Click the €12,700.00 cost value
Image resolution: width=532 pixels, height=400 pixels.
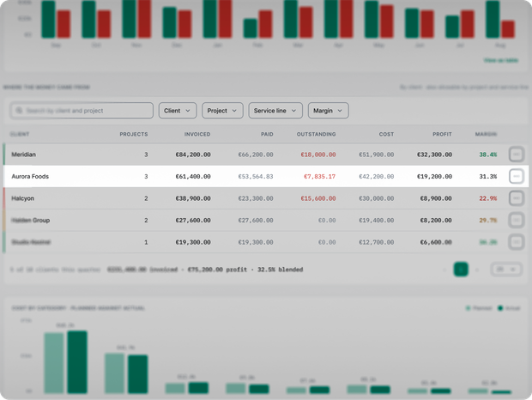pyautogui.click(x=377, y=242)
